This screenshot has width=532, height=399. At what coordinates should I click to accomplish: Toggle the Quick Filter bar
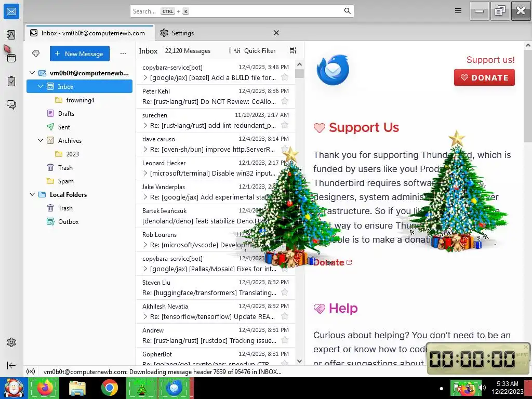pos(255,50)
